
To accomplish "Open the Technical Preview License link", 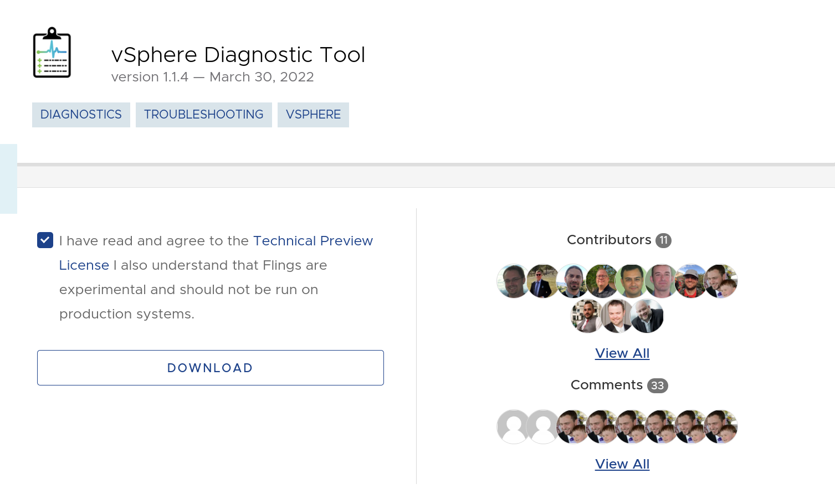I will pos(313,241).
